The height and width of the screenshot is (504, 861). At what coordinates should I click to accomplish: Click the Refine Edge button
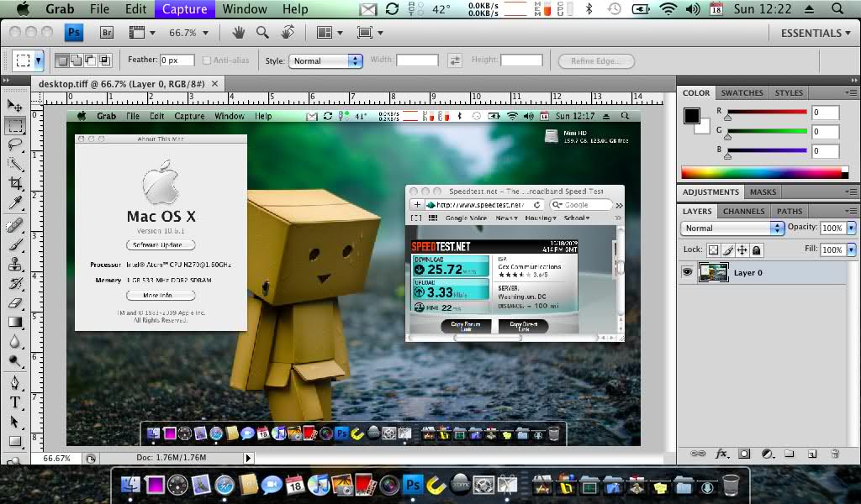596,60
